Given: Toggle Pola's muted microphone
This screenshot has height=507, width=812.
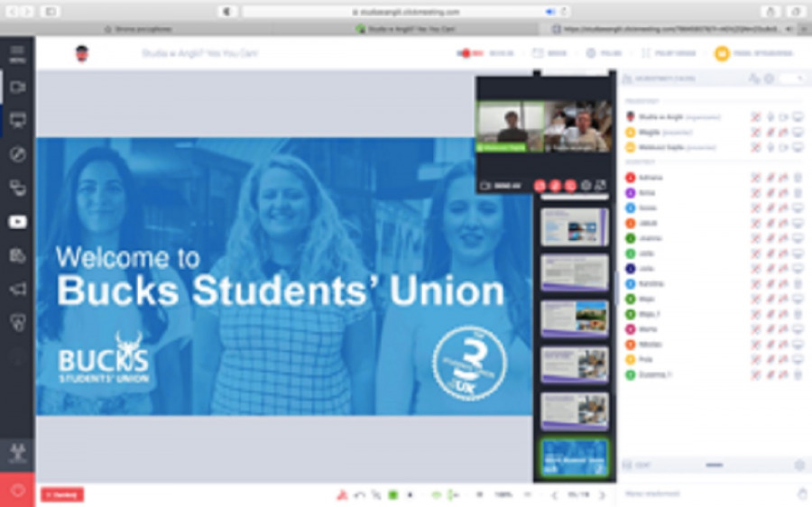Looking at the screenshot, I should 770,359.
